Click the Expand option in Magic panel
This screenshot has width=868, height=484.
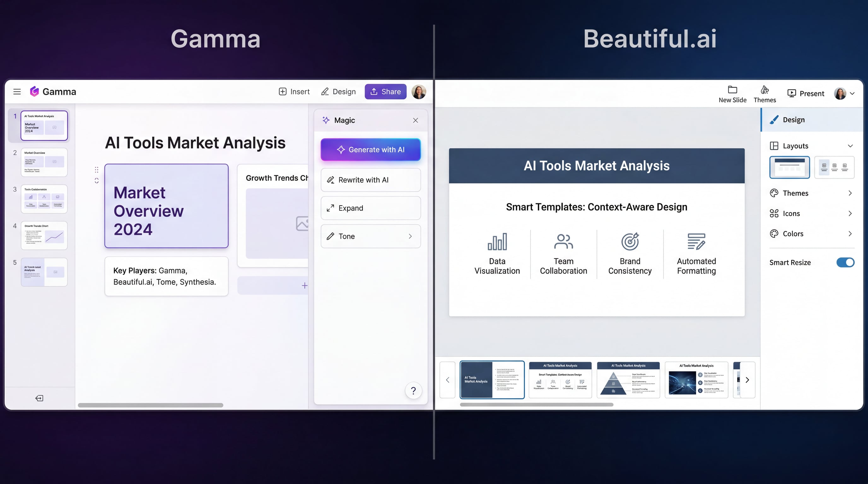[x=371, y=208]
